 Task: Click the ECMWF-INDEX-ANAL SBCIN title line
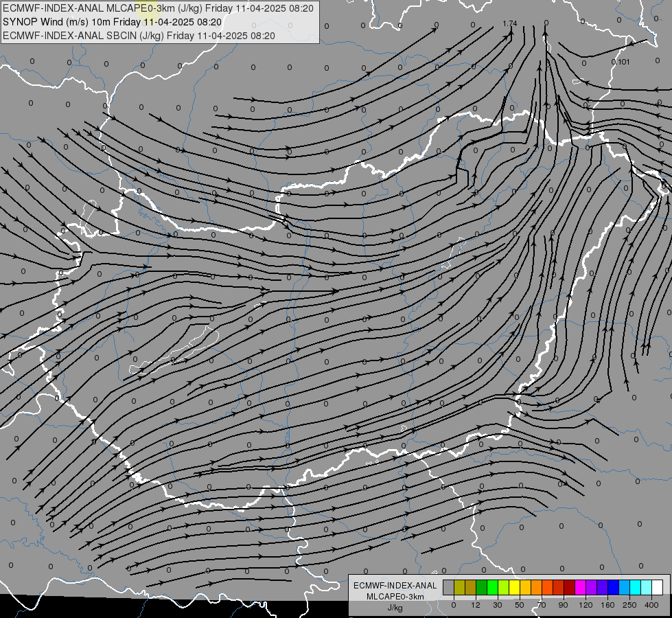point(139,36)
